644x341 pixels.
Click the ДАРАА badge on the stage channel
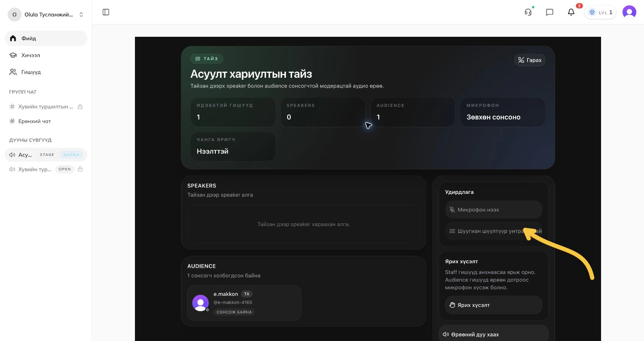71,155
